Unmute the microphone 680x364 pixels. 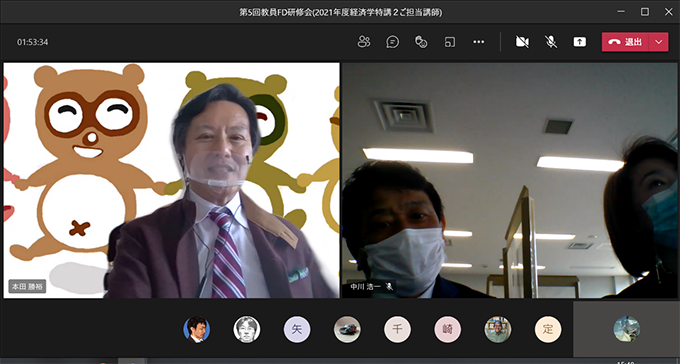coord(551,42)
